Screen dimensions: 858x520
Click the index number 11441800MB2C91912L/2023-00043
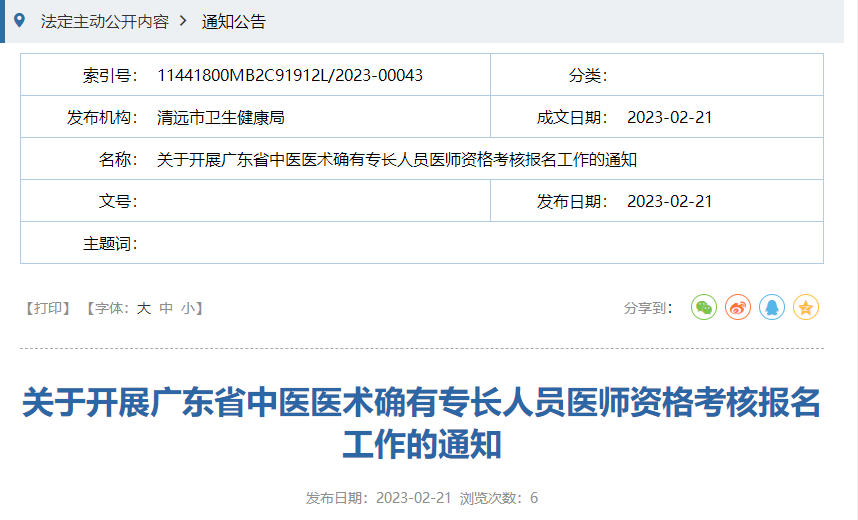(290, 75)
